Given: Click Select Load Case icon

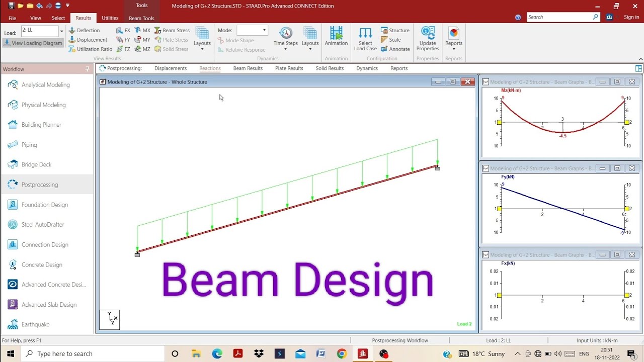Looking at the screenshot, I should [365, 39].
